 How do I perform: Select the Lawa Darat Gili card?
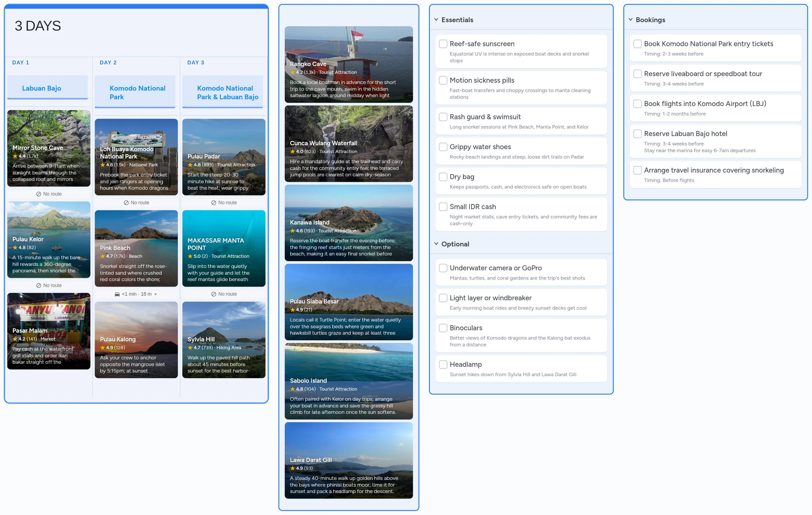click(349, 461)
